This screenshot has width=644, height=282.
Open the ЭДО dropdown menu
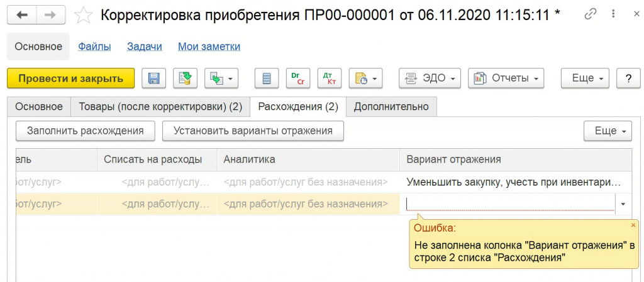tap(430, 79)
